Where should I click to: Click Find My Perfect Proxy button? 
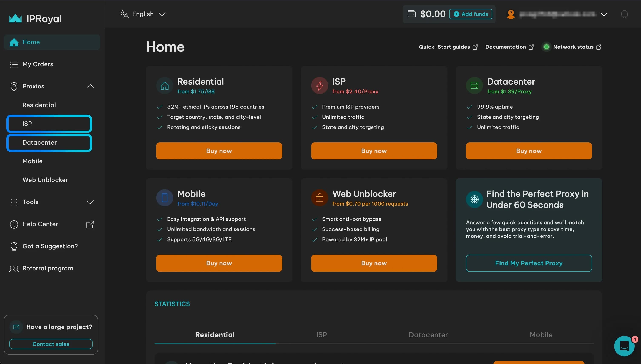[x=529, y=263]
